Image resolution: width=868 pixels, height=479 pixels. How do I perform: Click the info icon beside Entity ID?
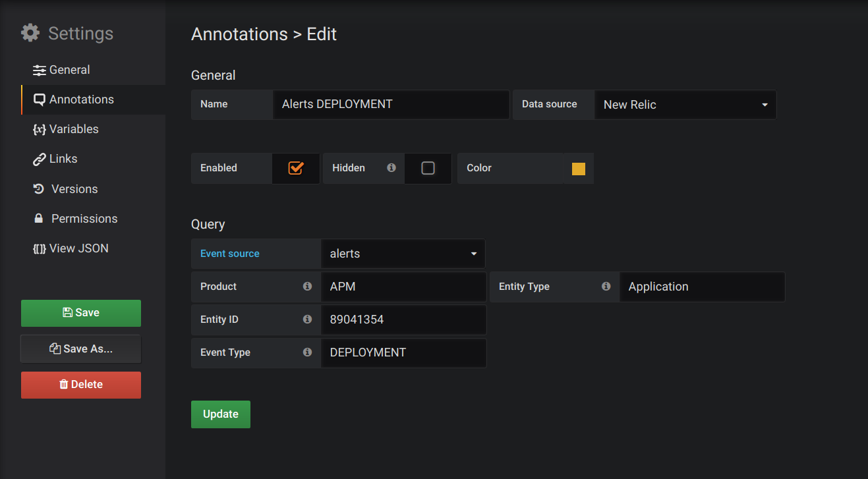pyautogui.click(x=307, y=320)
